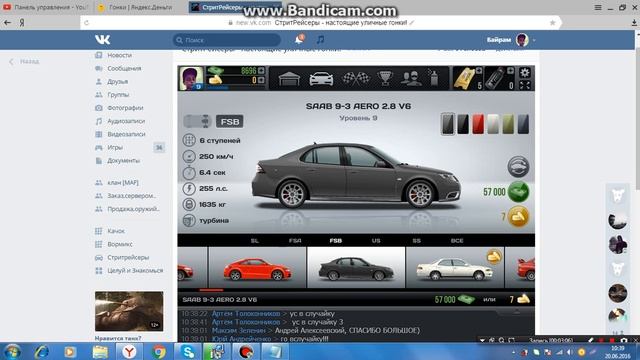Bookmark page with star icon
640x360 pixels.
552,23
